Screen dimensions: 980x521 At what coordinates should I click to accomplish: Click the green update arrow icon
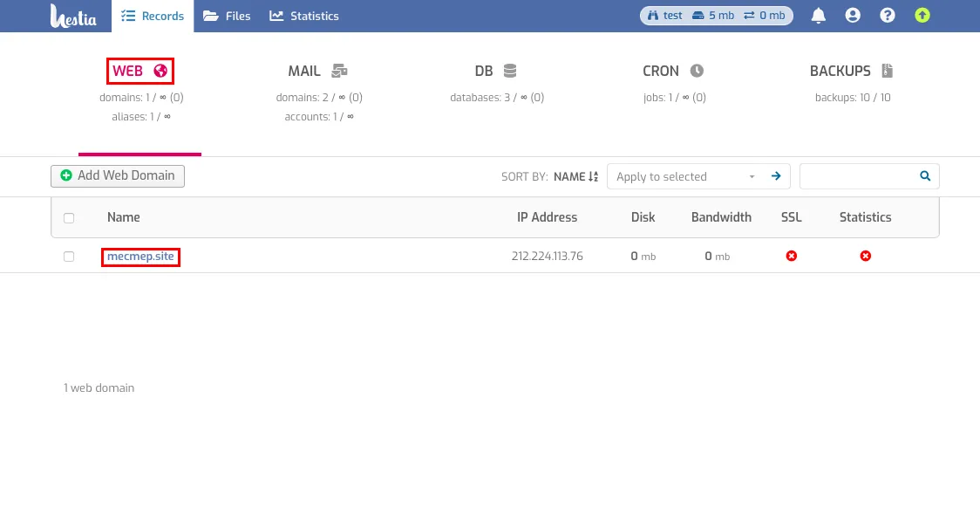922,16
